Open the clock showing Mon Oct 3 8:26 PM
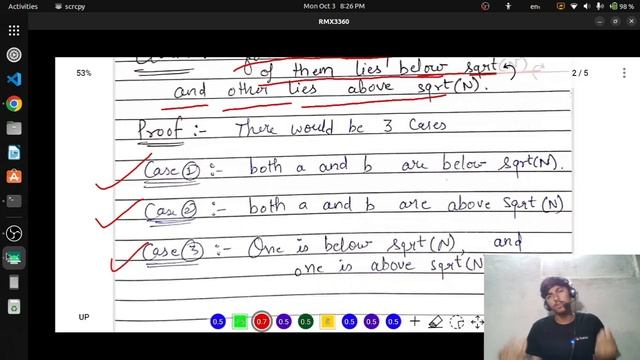640x360 pixels. click(x=334, y=6)
